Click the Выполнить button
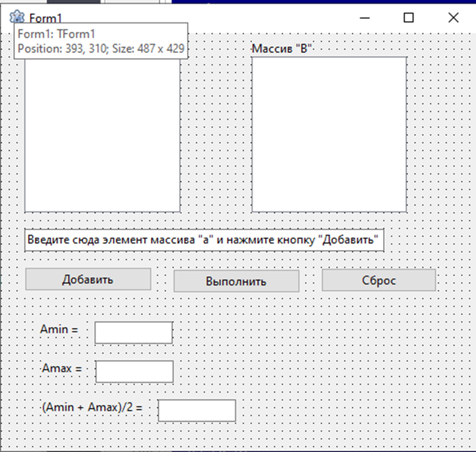The width and height of the screenshot is (476, 452). (x=236, y=281)
